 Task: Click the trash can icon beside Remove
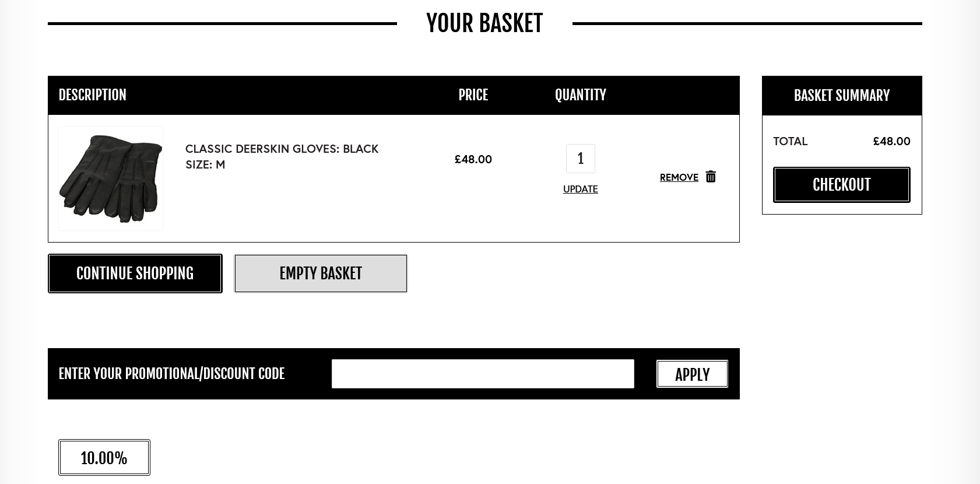[x=711, y=177]
